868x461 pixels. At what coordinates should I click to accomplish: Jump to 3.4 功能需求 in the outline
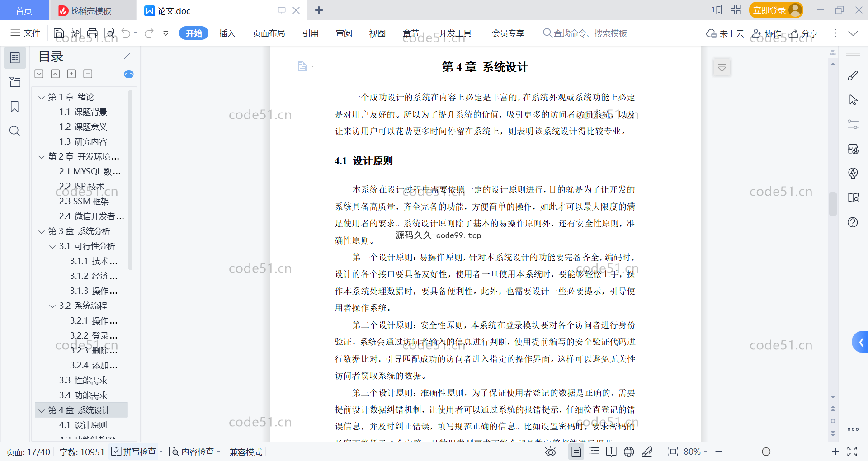point(83,395)
